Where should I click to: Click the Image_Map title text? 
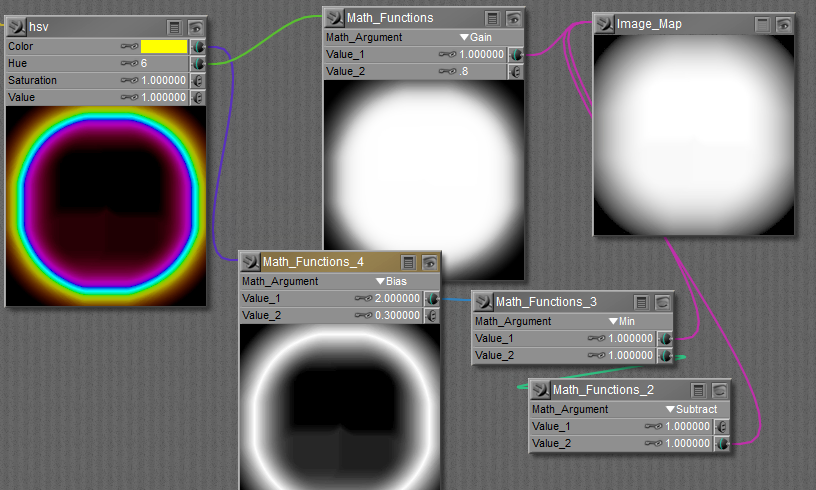tap(649, 24)
